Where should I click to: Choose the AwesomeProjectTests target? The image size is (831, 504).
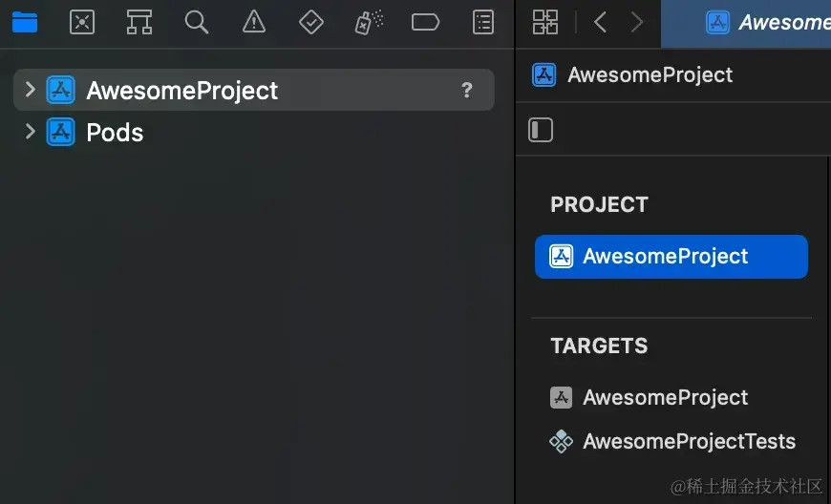tap(688, 441)
